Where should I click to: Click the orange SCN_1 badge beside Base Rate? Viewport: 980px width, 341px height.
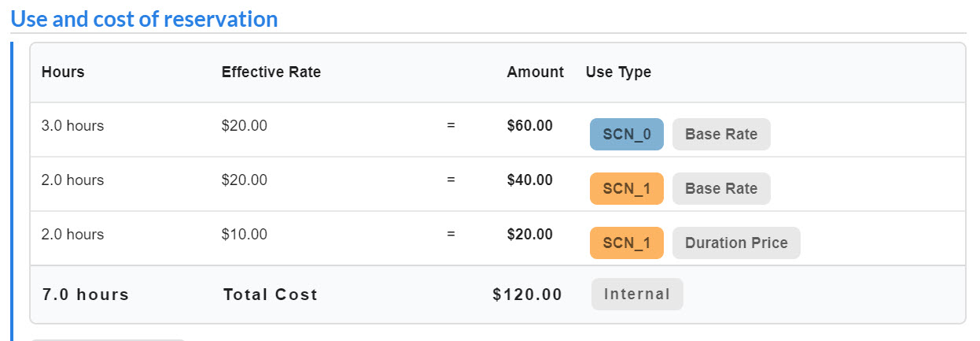pyautogui.click(x=627, y=188)
